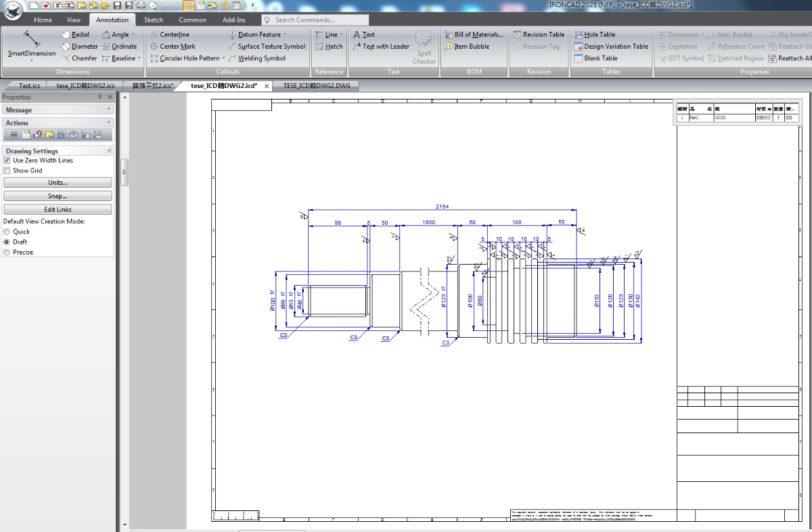Select the 1800 dimension text on drawing
The image size is (812, 532).
pos(428,223)
